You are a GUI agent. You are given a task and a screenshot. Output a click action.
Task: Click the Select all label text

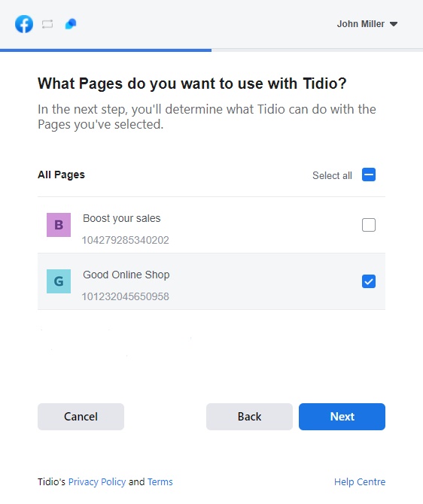coord(332,175)
